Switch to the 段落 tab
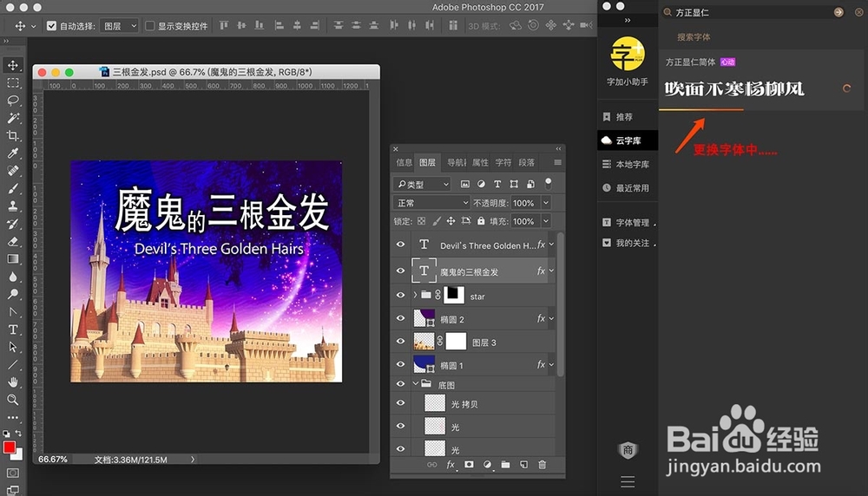Screen dimensions: 868x496 [527, 162]
